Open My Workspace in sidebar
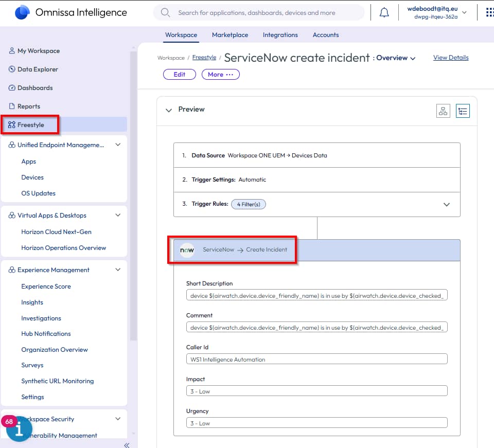This screenshot has width=494, height=448. [39, 51]
